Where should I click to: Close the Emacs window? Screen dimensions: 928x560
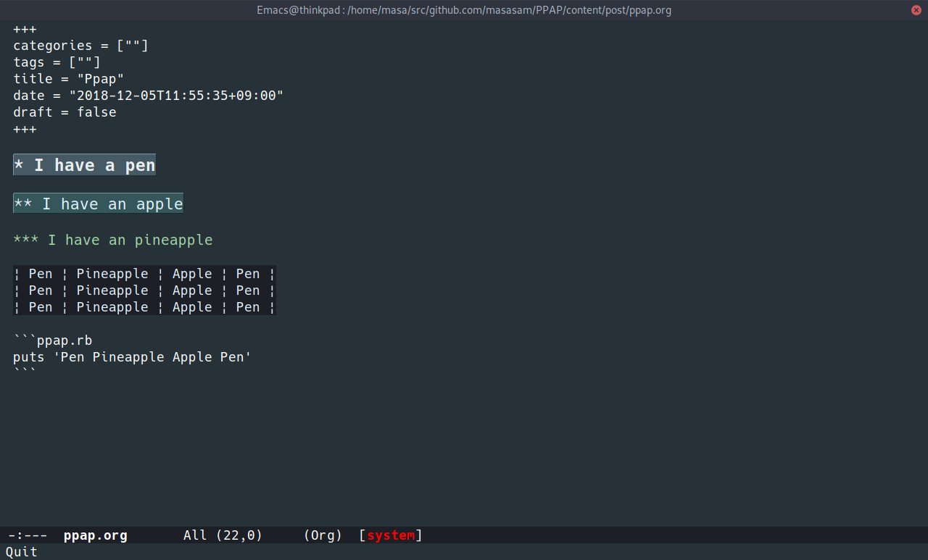(x=916, y=10)
